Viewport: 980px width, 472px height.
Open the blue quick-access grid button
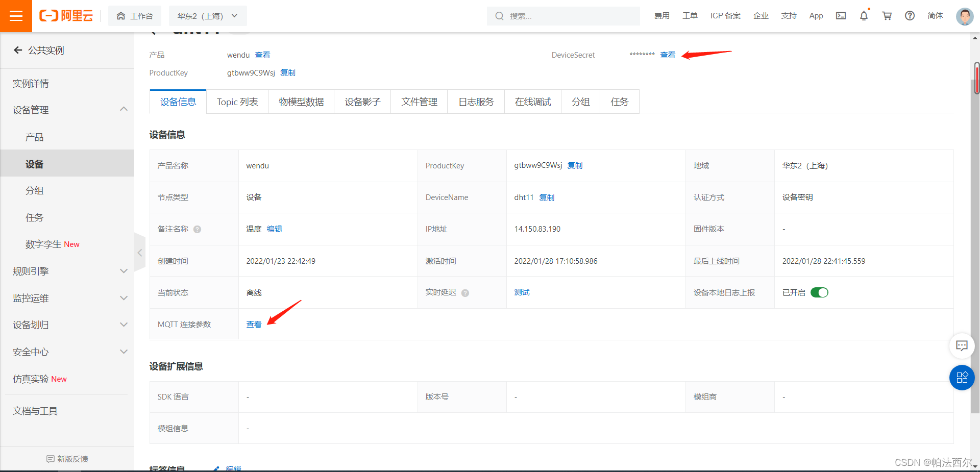click(962, 378)
